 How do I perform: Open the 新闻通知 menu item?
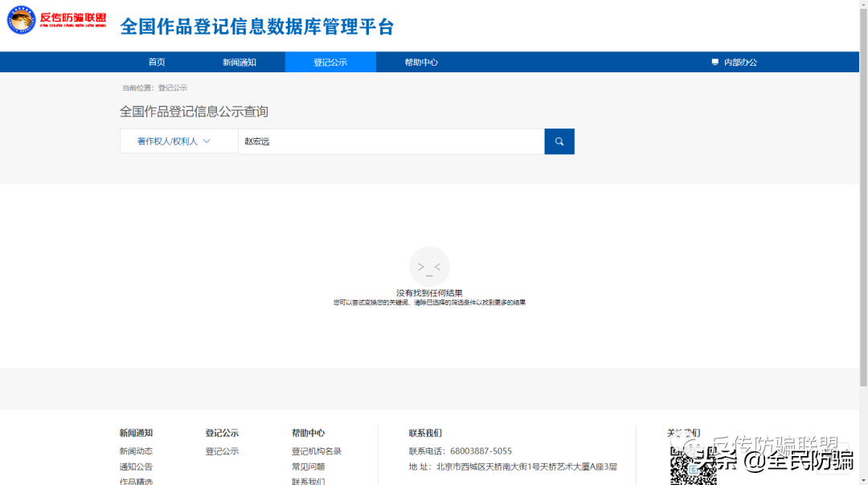[240, 61]
